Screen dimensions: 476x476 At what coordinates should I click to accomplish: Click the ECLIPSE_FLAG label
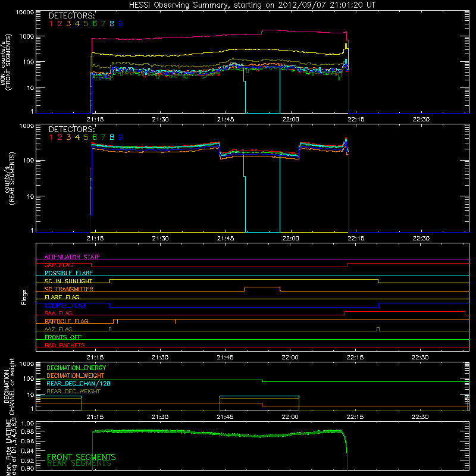point(65,305)
